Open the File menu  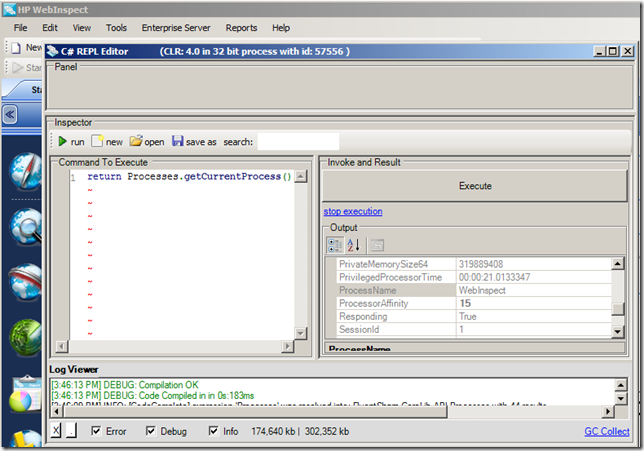click(20, 28)
